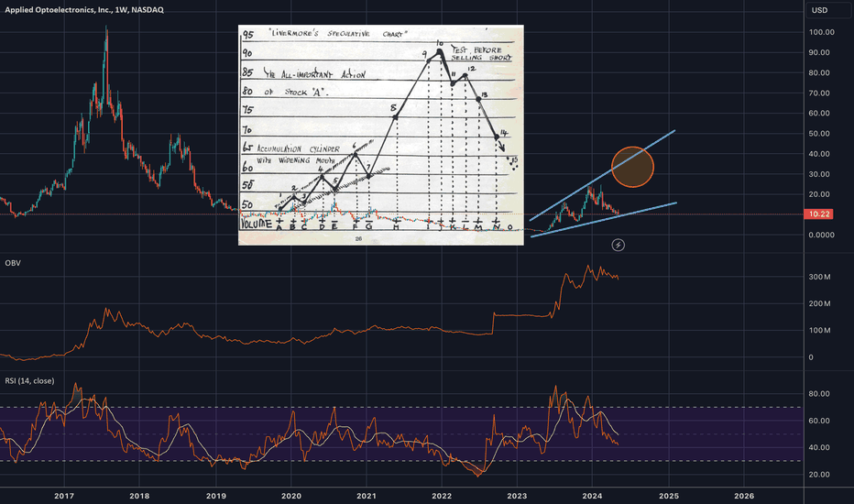The image size is (854, 504).
Task: Click the lightning bolt icon below the price chart
Action: [x=619, y=246]
